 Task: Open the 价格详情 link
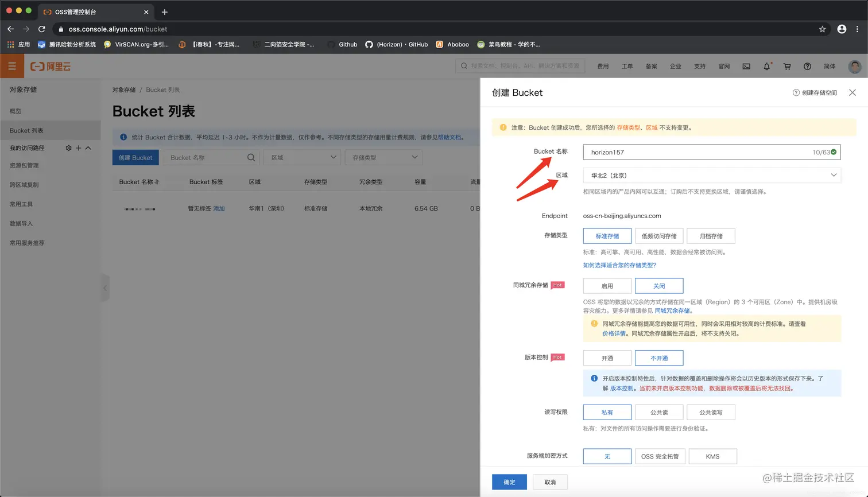click(614, 333)
